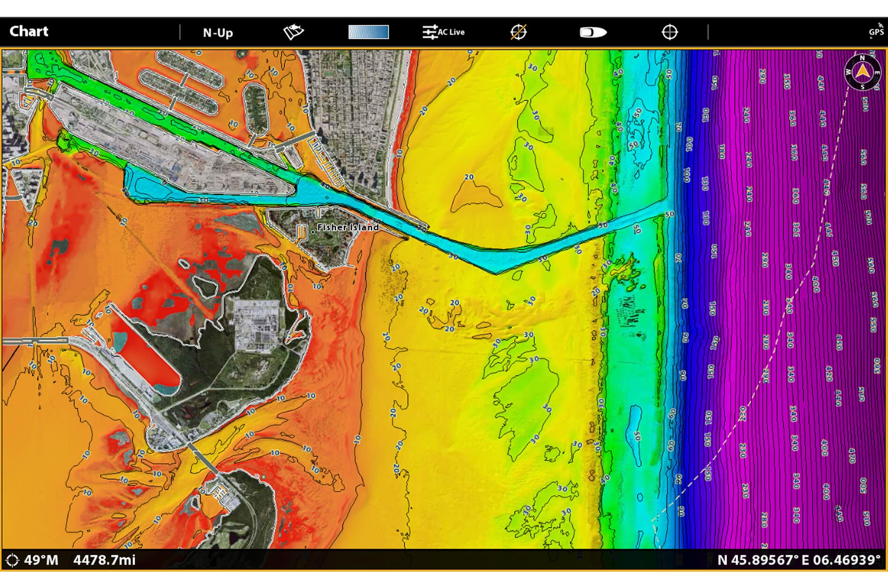
Task: Open the blue depth palette swatch
Action: (x=369, y=32)
